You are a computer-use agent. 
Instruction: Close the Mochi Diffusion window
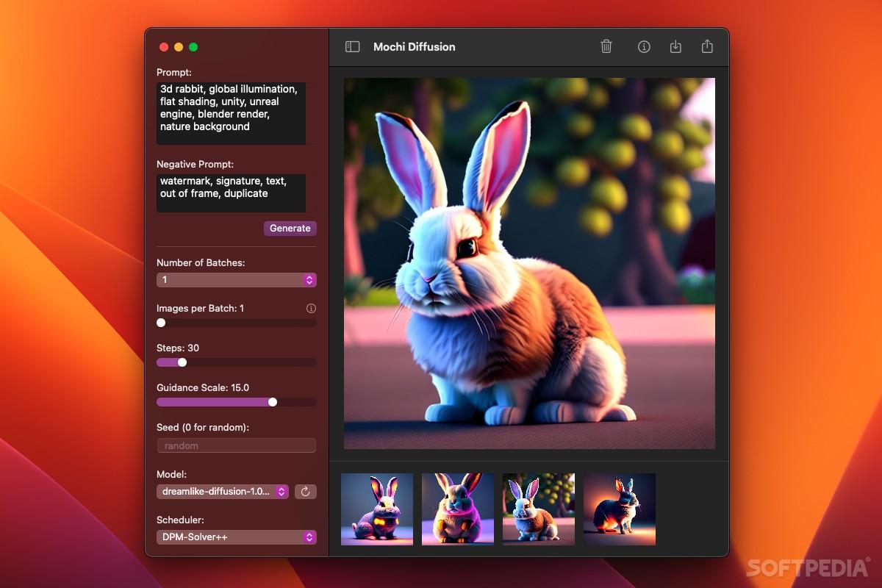point(164,47)
